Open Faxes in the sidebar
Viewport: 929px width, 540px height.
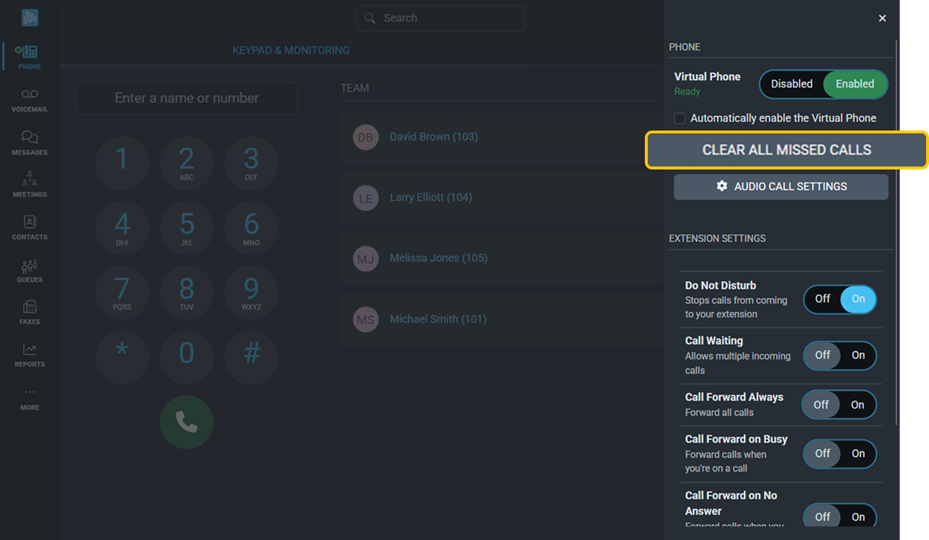tap(29, 312)
